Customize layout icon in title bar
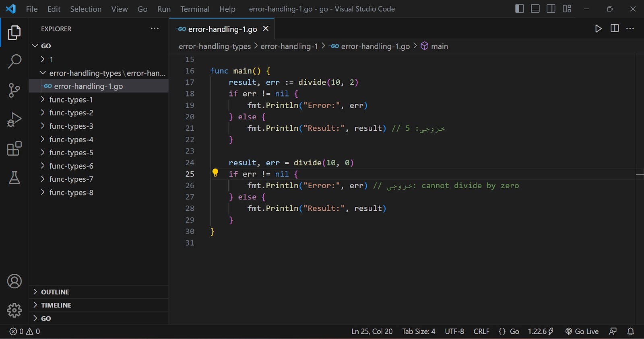 pyautogui.click(x=567, y=9)
